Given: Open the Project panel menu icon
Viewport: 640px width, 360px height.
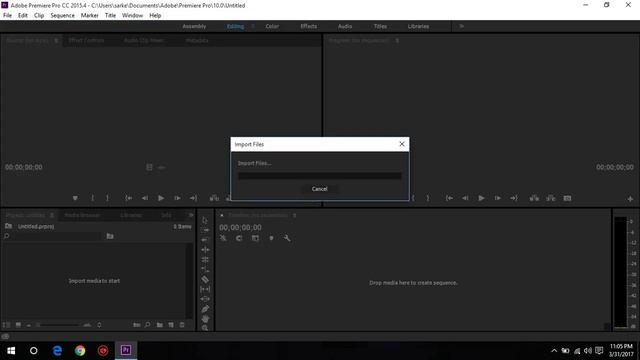Looking at the screenshot, I should 52,215.
